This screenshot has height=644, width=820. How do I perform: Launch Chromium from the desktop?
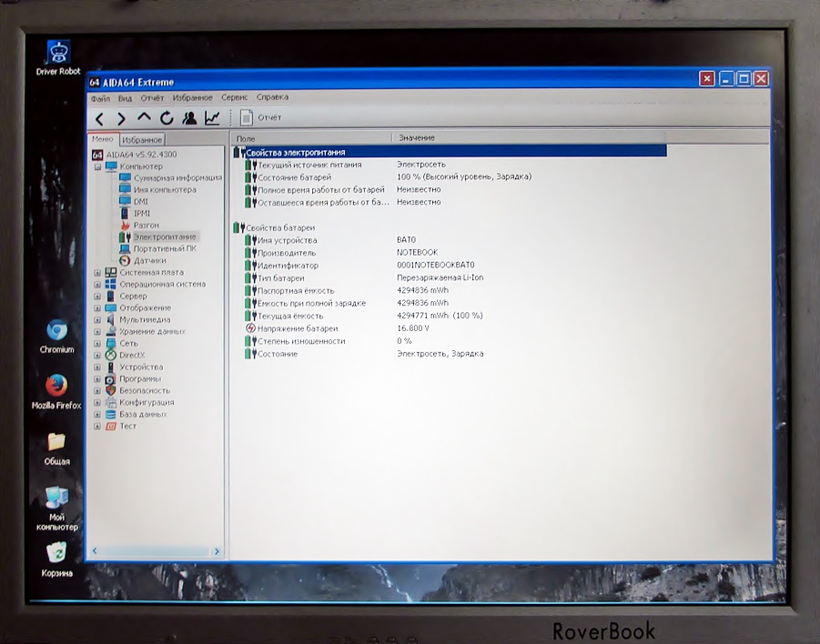56,332
